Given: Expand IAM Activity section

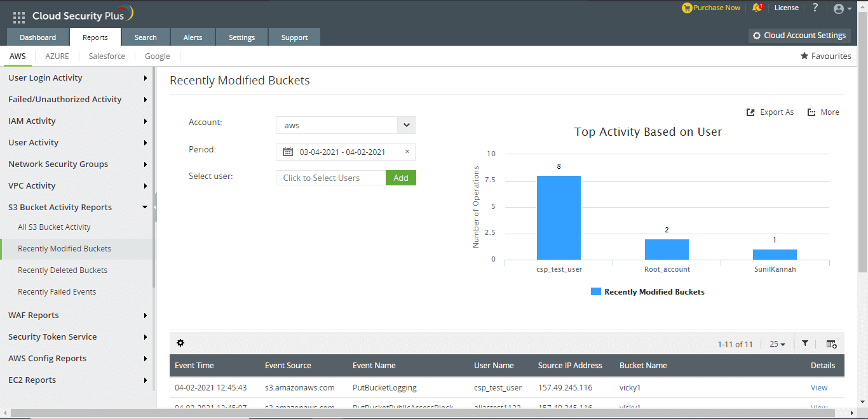Looking at the screenshot, I should [76, 121].
